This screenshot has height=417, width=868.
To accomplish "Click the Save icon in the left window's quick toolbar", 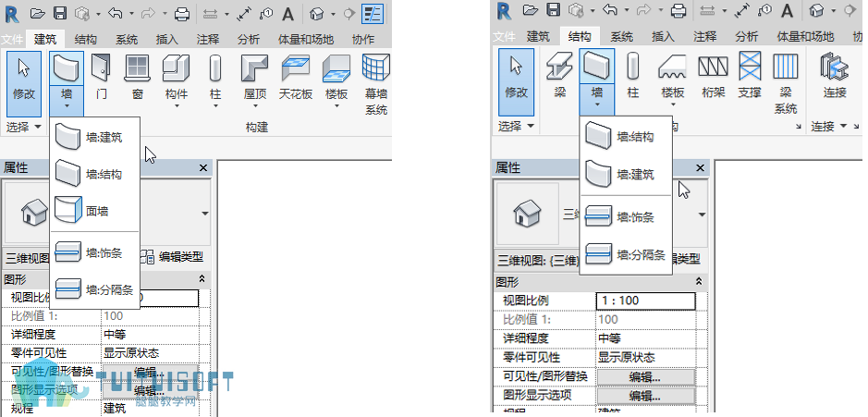I will pos(61,13).
